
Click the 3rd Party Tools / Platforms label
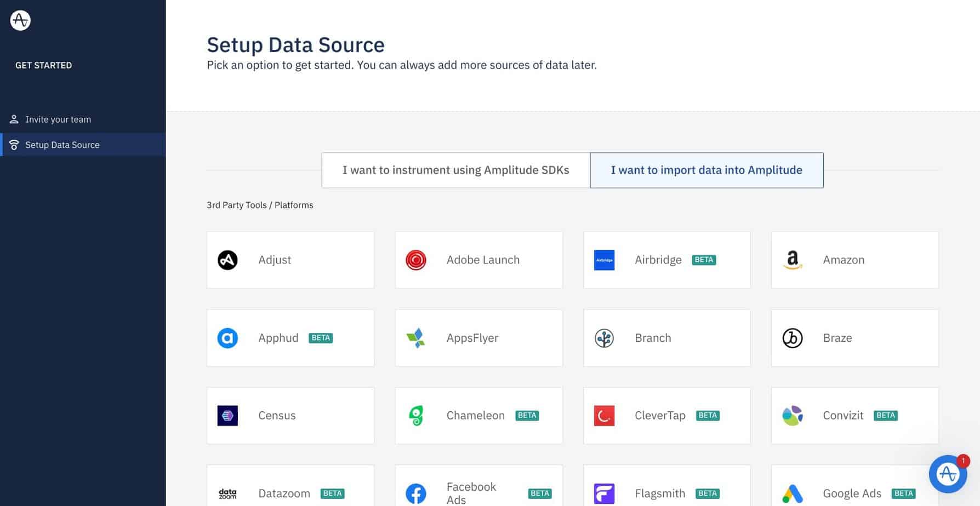[x=260, y=205]
